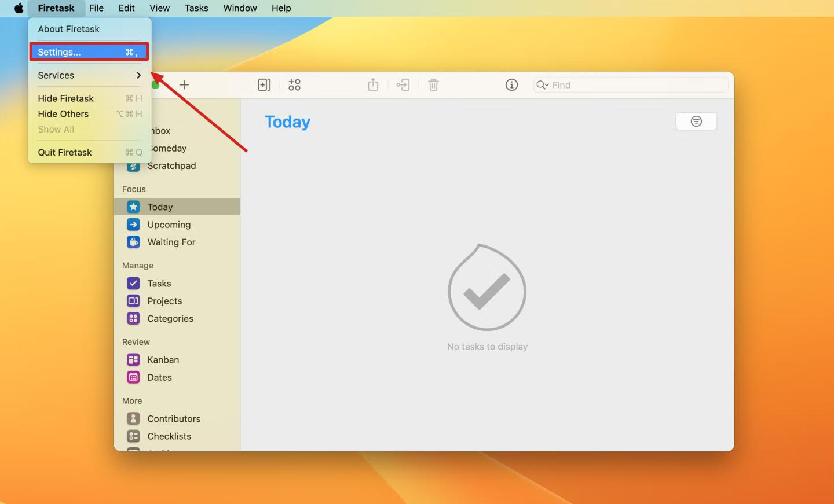The width and height of the screenshot is (834, 504).
Task: Open Projects in the sidebar
Action: tap(164, 301)
